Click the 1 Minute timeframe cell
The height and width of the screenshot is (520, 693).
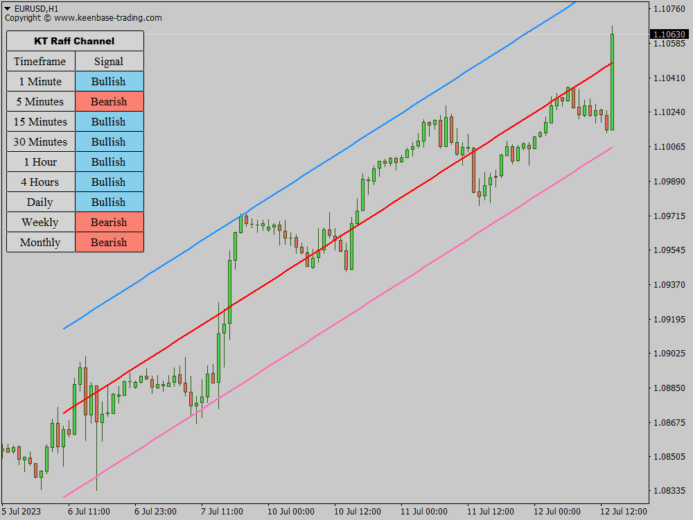[41, 82]
